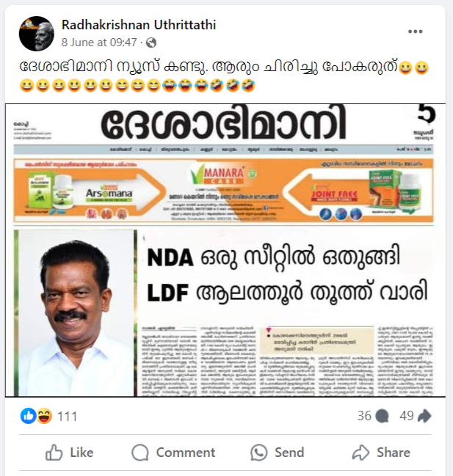This screenshot has width=453, height=476.
Task: Click the Comment button label
Action: pos(186,453)
